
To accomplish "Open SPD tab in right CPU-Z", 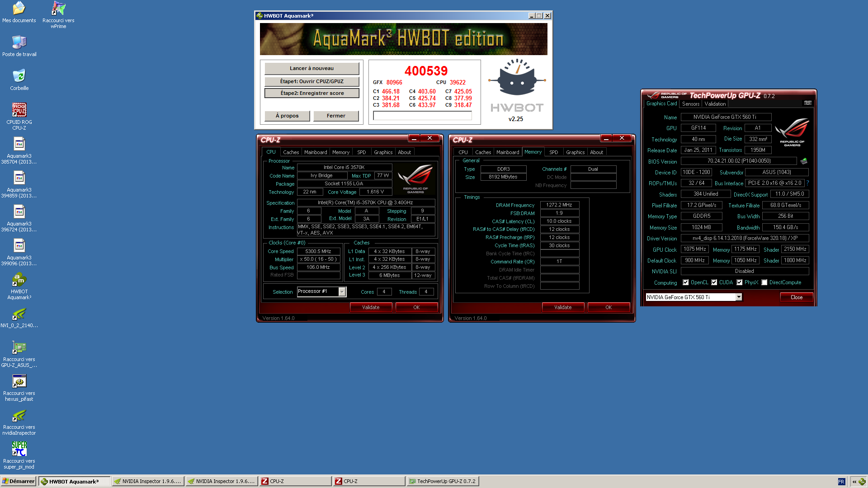I will click(x=554, y=152).
